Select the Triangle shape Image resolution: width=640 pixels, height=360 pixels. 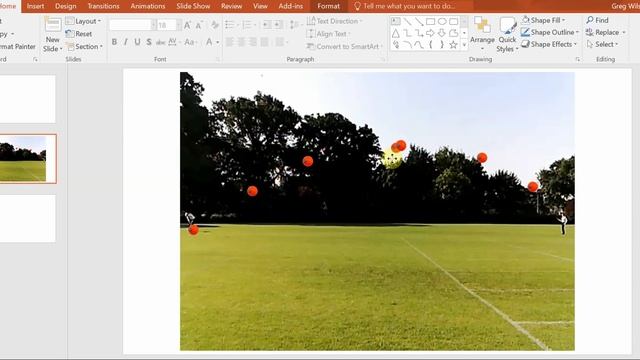click(x=396, y=33)
